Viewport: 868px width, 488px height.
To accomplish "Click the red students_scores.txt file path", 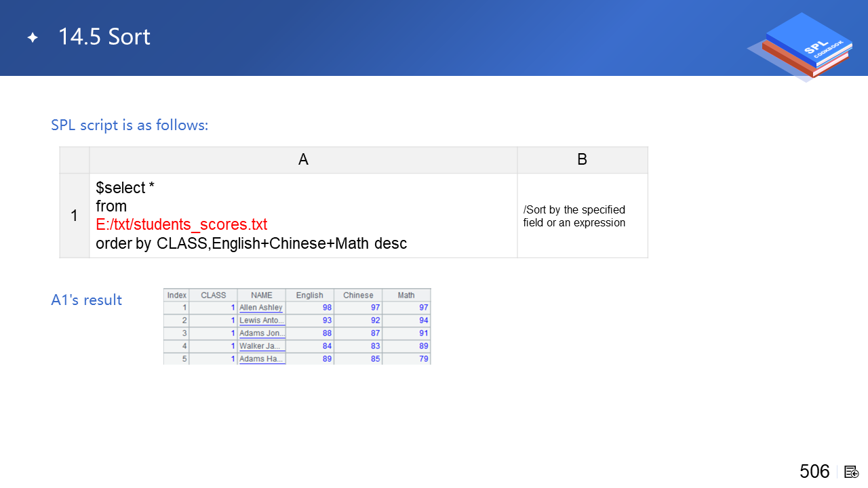I will coord(181,224).
